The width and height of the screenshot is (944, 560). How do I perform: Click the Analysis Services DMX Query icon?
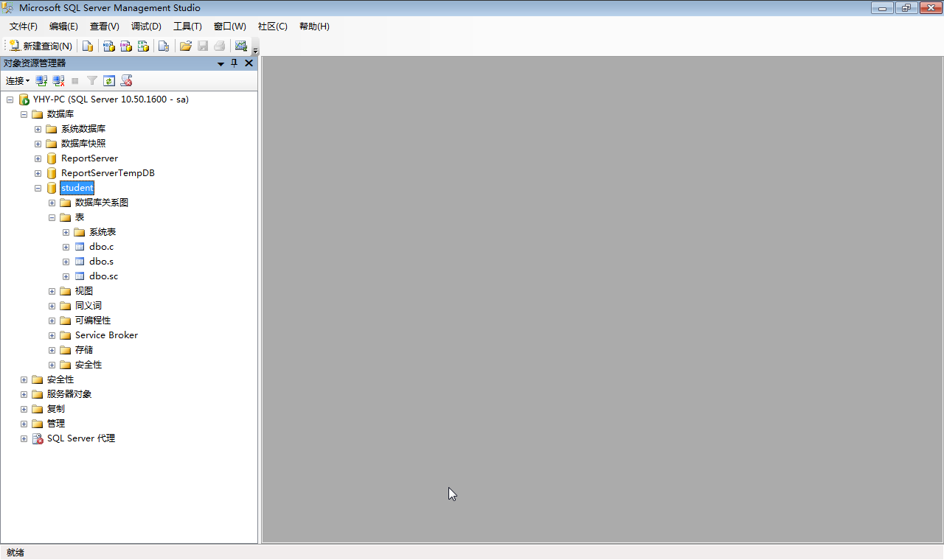pos(126,46)
